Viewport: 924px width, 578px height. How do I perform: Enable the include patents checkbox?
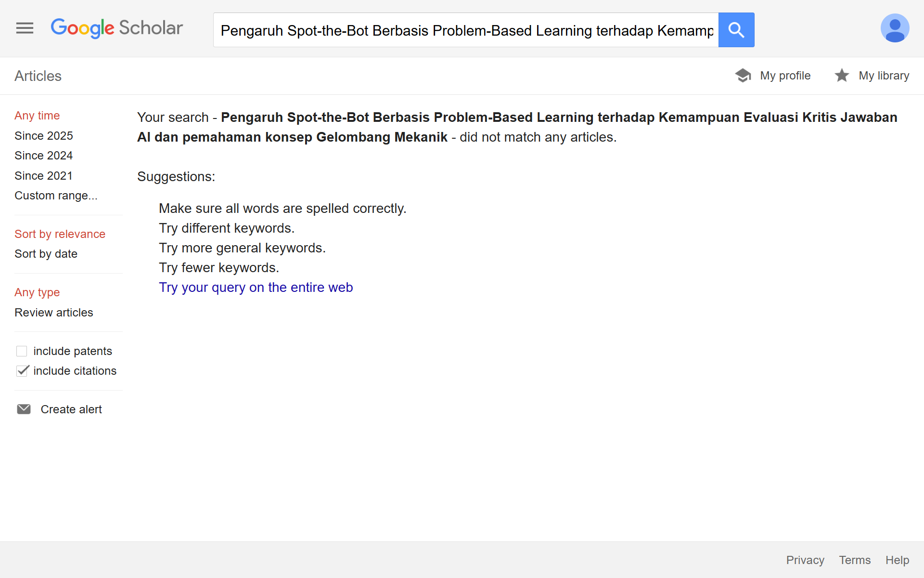22,351
